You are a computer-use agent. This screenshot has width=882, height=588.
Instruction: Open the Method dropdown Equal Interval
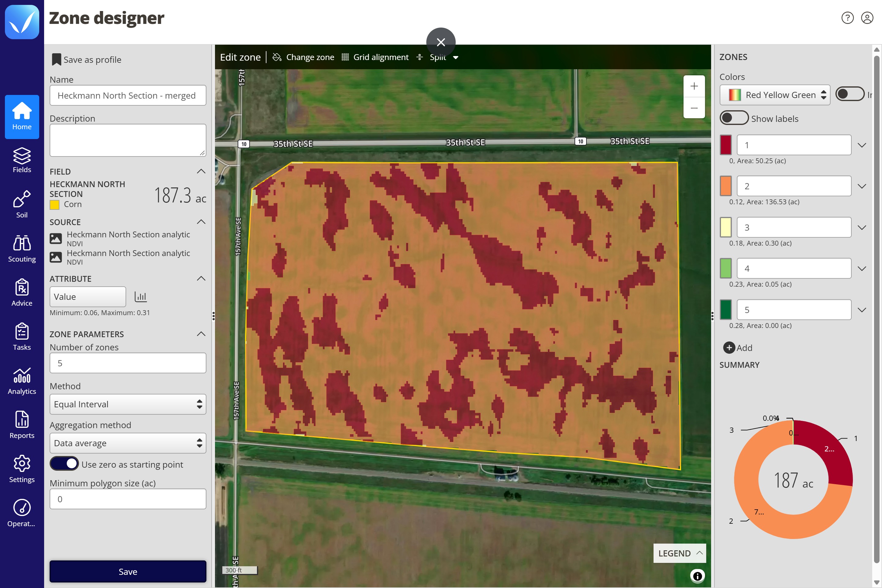tap(128, 404)
